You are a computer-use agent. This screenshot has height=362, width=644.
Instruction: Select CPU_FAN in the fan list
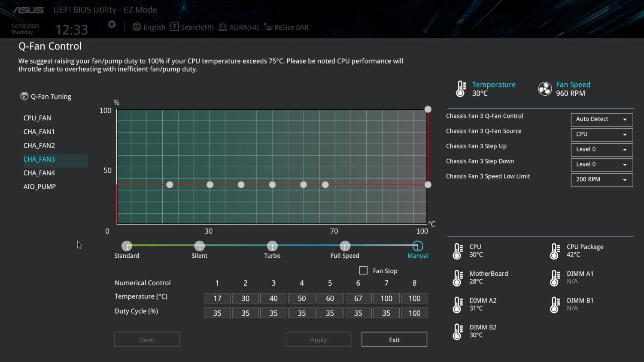pyautogui.click(x=37, y=118)
